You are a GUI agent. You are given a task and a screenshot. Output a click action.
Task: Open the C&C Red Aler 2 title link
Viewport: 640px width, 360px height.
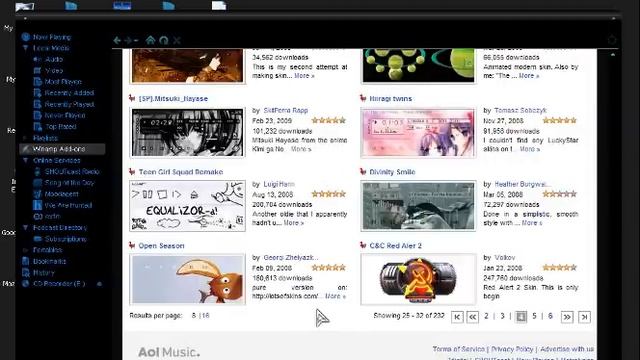[x=396, y=246]
